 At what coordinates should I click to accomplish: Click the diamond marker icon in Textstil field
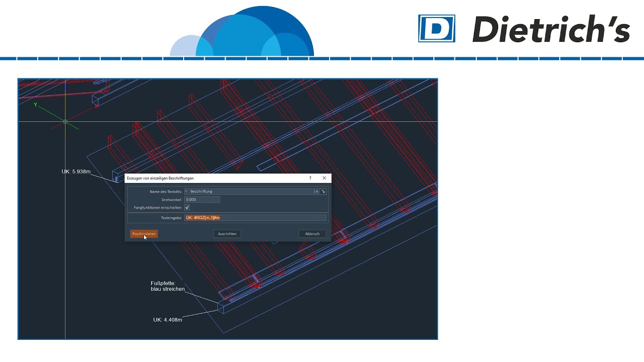(316, 192)
